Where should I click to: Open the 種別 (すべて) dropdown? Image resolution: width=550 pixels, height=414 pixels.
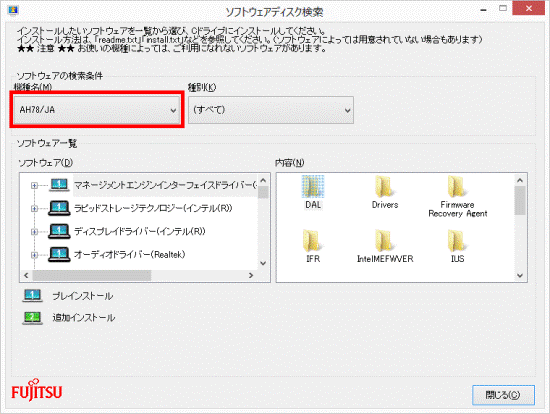tap(271, 110)
